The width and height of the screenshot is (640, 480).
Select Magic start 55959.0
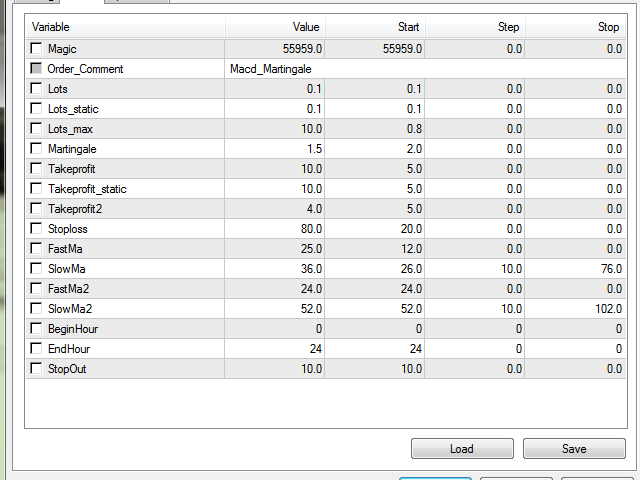coord(402,49)
